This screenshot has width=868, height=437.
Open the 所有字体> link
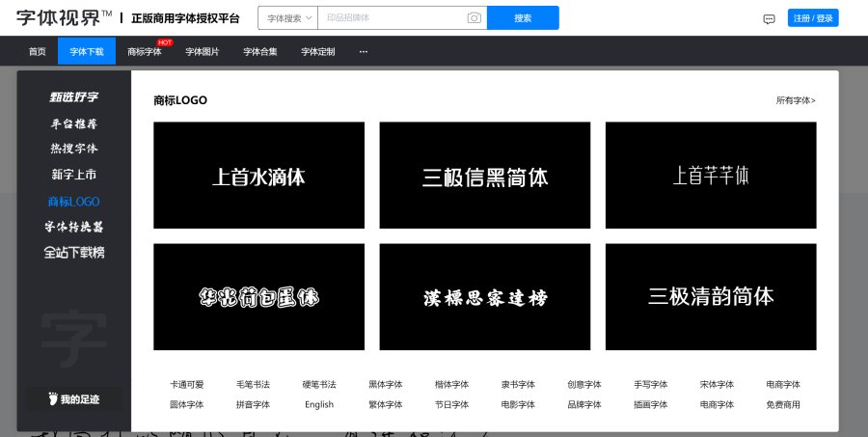click(796, 100)
